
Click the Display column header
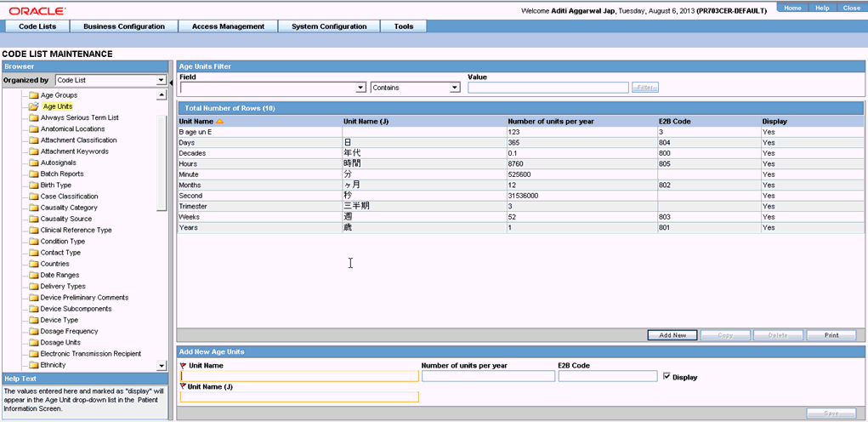click(774, 122)
